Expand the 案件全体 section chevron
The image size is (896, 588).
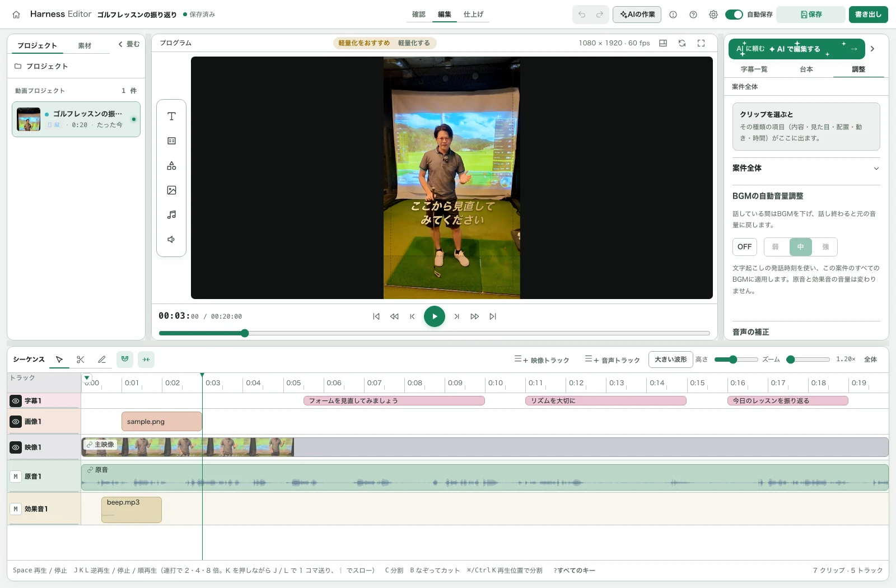[876, 169]
